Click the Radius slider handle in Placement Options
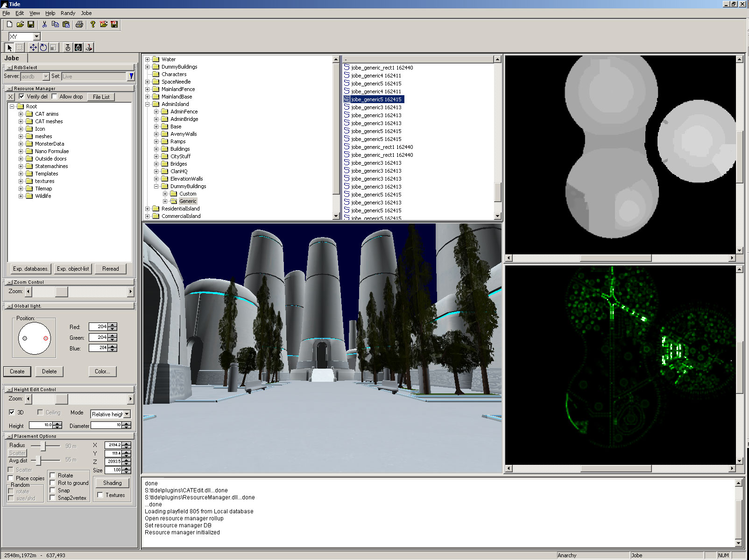The height and width of the screenshot is (560, 749). [43, 446]
